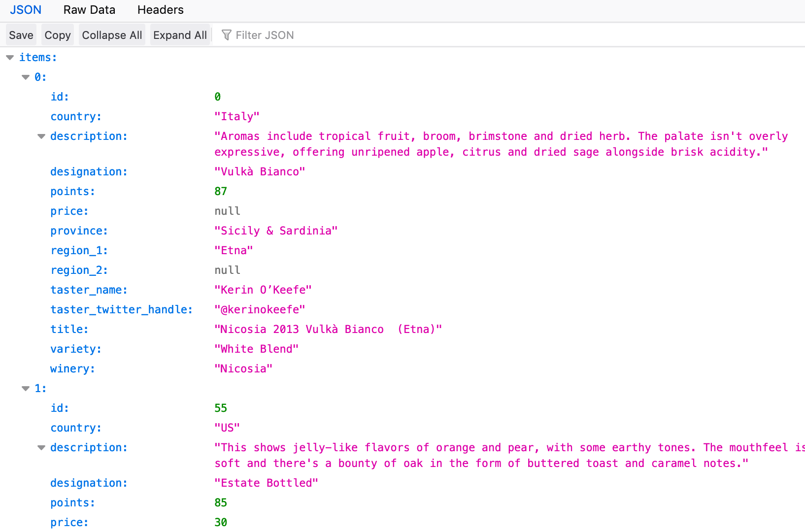
Task: Click the filter funnel icon in Filter JSON field
Action: tap(226, 34)
